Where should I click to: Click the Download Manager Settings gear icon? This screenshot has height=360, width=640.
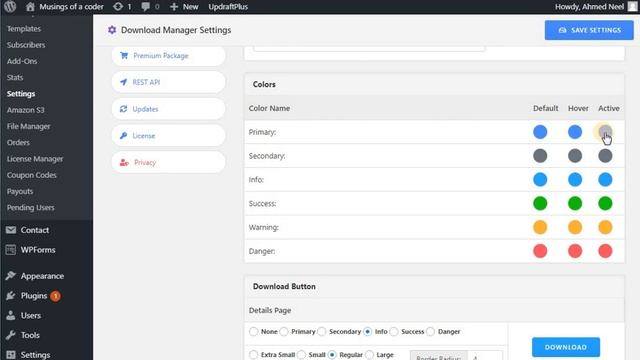112,30
